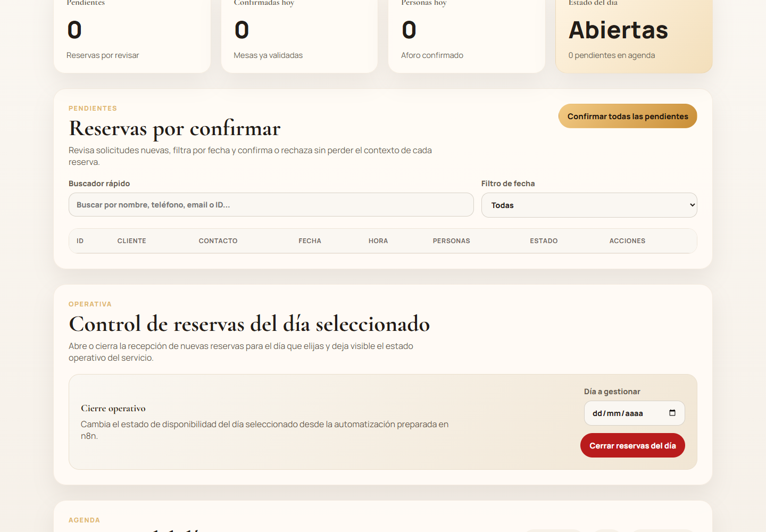Viewport: 766px width, 532px height.
Task: Open the Filtro de fecha dropdown showing Todas
Action: (589, 205)
